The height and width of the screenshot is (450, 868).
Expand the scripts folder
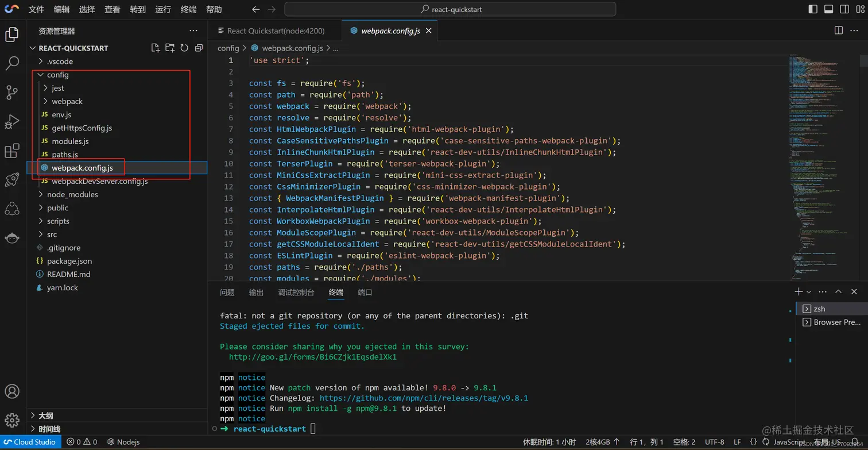point(41,221)
